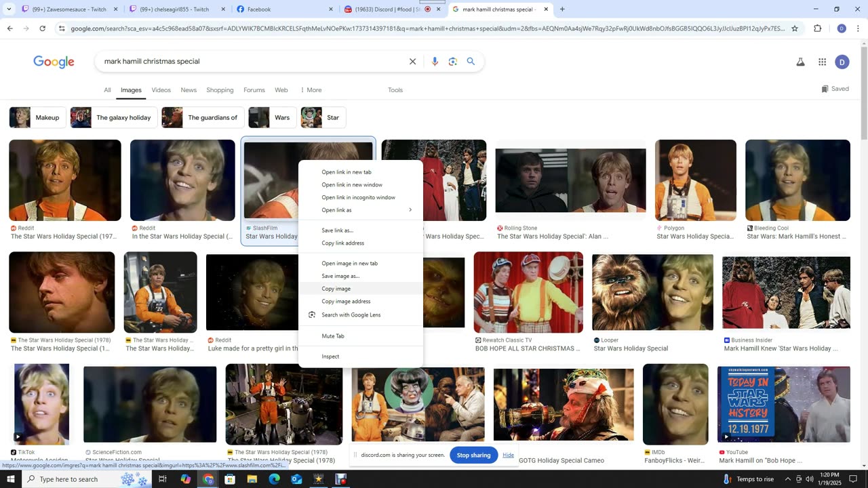Open the tab search dropdown arrow
This screenshot has height=488, width=868.
(x=9, y=9)
